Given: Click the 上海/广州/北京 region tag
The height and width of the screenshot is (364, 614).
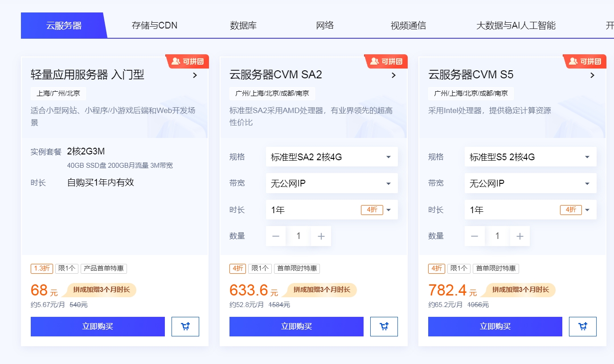Looking at the screenshot, I should [x=58, y=93].
